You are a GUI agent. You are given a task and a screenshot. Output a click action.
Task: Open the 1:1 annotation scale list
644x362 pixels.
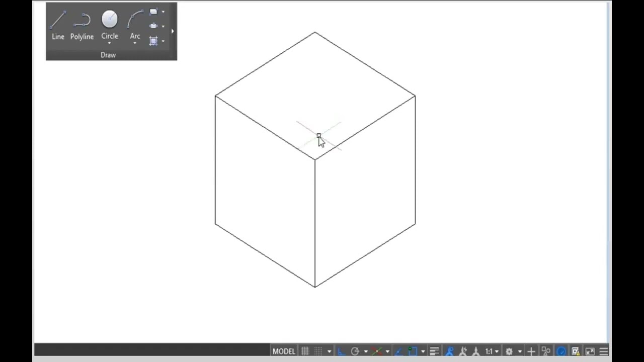click(x=492, y=351)
